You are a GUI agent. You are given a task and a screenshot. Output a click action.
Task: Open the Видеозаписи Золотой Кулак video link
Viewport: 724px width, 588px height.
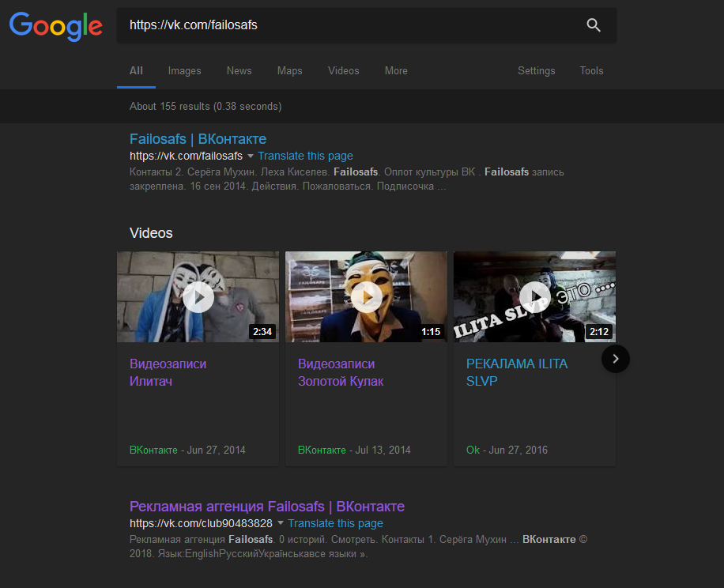coord(341,372)
